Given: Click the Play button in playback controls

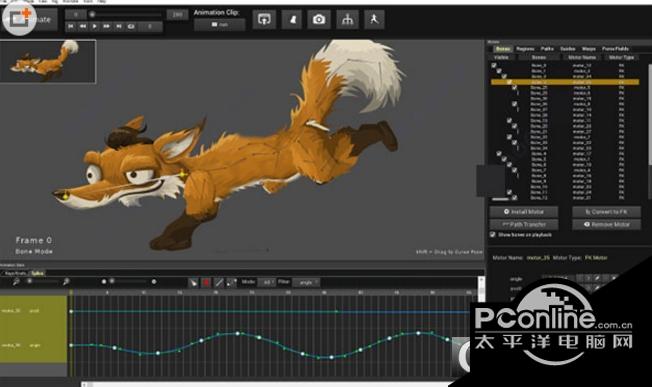Looking at the screenshot, I should tap(95, 26).
